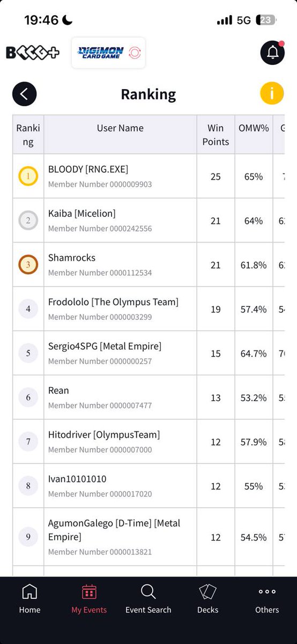The width and height of the screenshot is (297, 644).
Task: Open the My Events tab
Action: pyautogui.click(x=89, y=599)
